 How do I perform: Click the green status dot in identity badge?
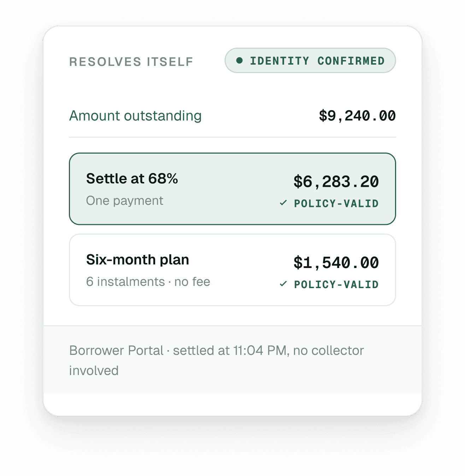click(x=240, y=61)
